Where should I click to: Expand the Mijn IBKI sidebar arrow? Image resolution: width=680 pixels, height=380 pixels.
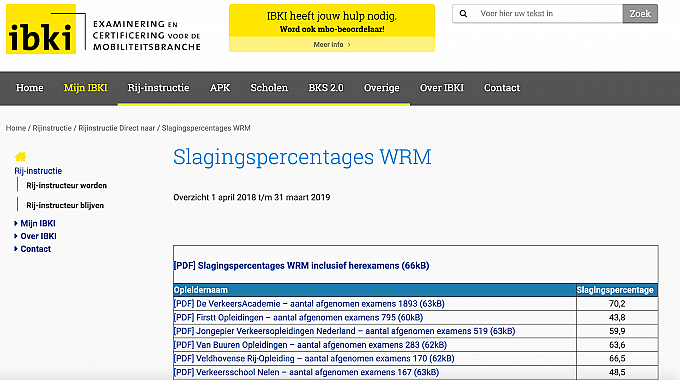point(16,223)
